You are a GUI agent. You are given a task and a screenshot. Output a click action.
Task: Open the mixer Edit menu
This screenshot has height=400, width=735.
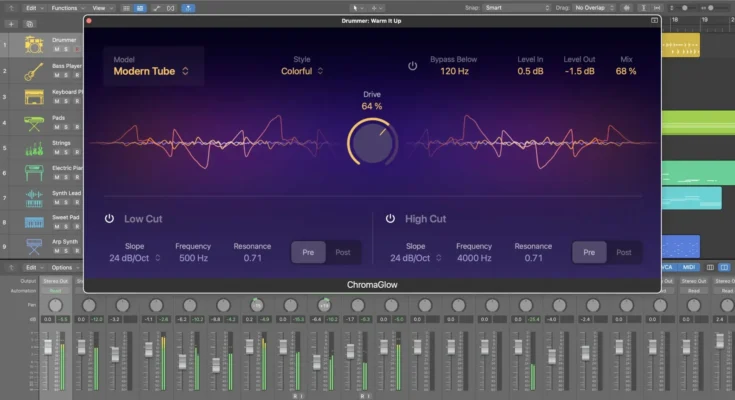pyautogui.click(x=34, y=268)
